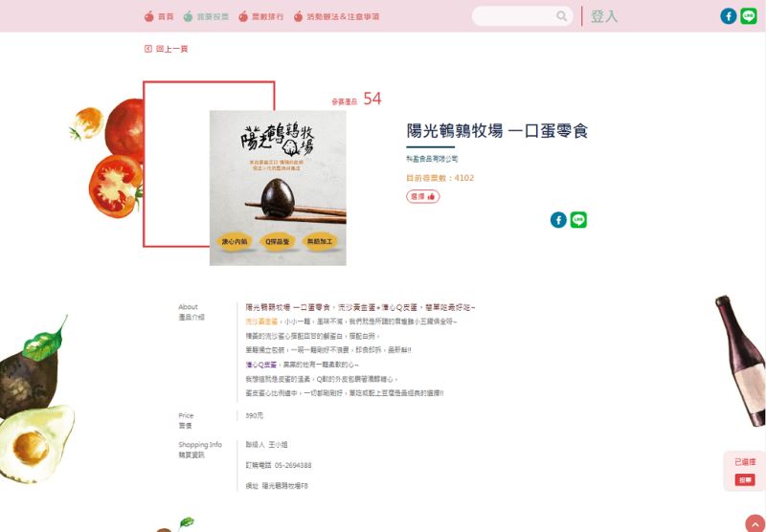Open the green voting menu item

(x=206, y=16)
